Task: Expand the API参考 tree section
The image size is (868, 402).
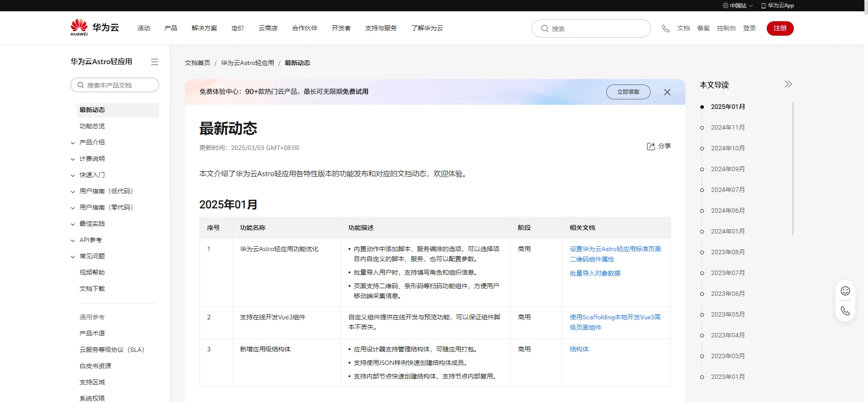Action: coord(73,240)
